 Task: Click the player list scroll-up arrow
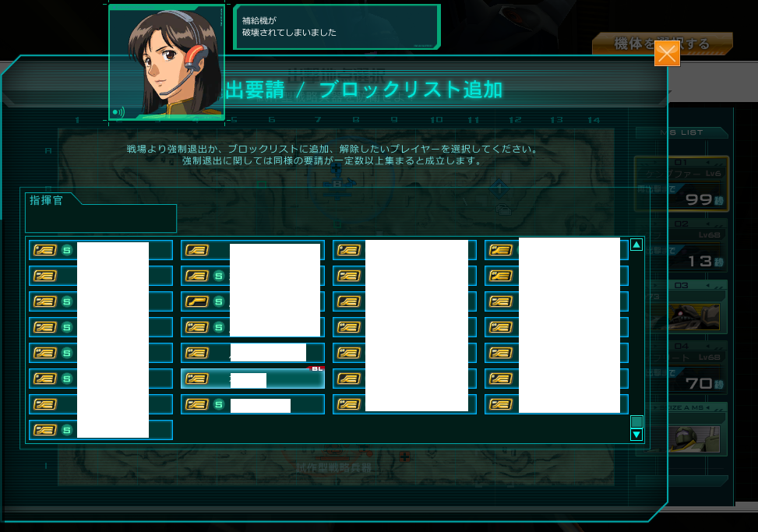[x=636, y=245]
